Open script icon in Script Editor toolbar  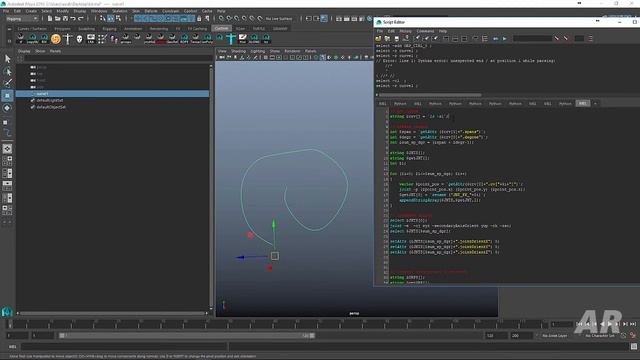tap(378, 38)
